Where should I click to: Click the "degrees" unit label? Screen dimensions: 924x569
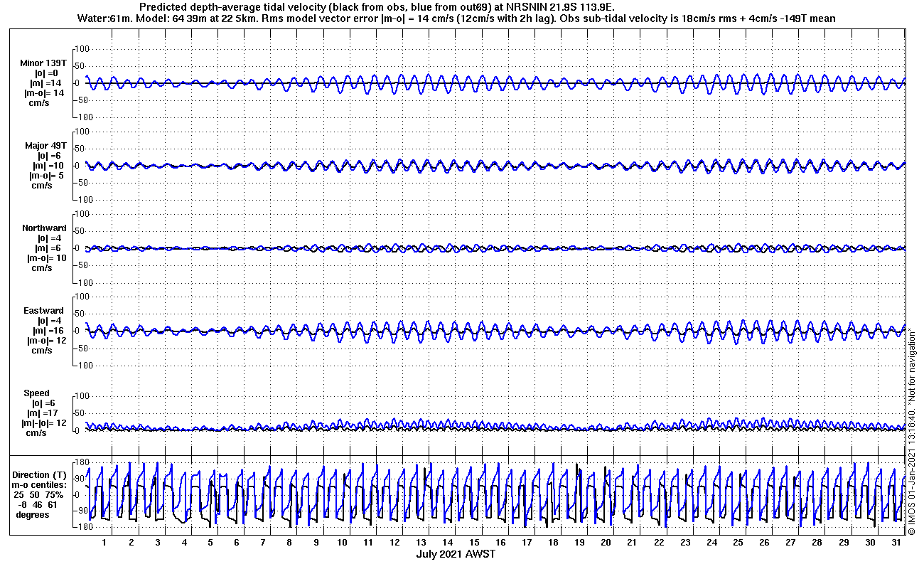point(33,515)
